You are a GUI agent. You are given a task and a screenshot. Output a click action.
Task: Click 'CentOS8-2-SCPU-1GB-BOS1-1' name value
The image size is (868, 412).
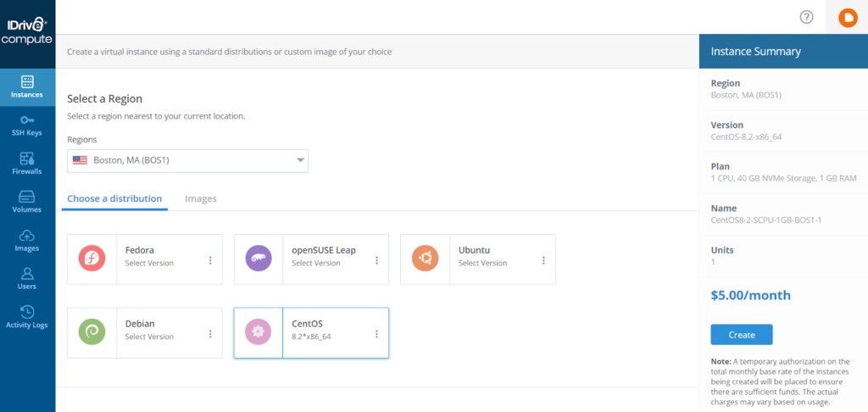(x=765, y=220)
